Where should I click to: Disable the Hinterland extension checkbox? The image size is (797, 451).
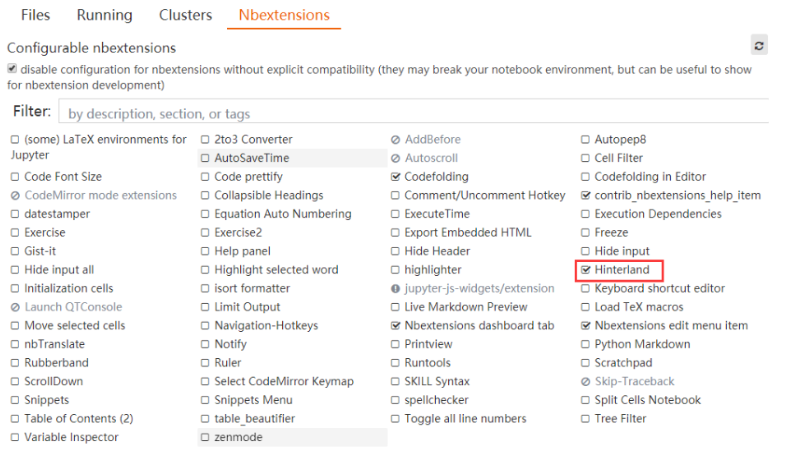(586, 270)
